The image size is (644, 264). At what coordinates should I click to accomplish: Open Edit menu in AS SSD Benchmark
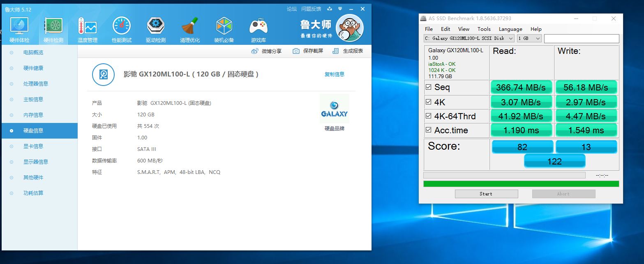coord(445,29)
